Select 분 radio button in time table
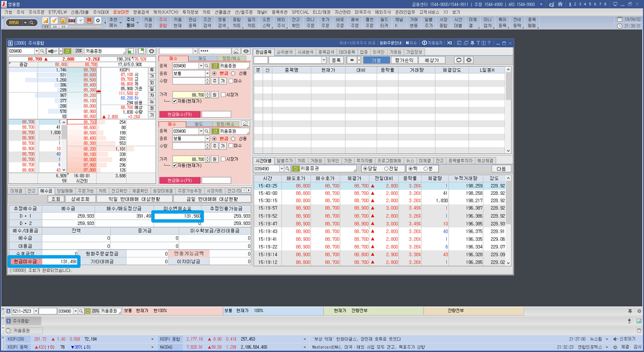 click(x=425, y=168)
